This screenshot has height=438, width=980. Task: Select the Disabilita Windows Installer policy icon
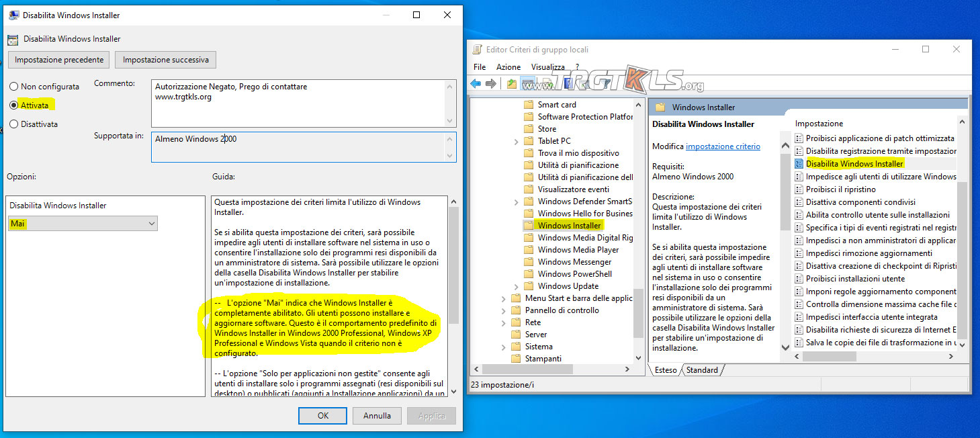799,163
